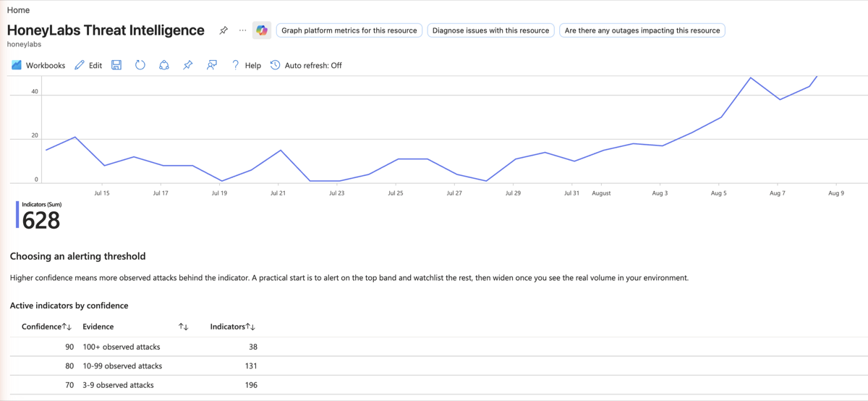Pin workbook using toolbar pin icon
The height and width of the screenshot is (401, 868).
coord(188,65)
